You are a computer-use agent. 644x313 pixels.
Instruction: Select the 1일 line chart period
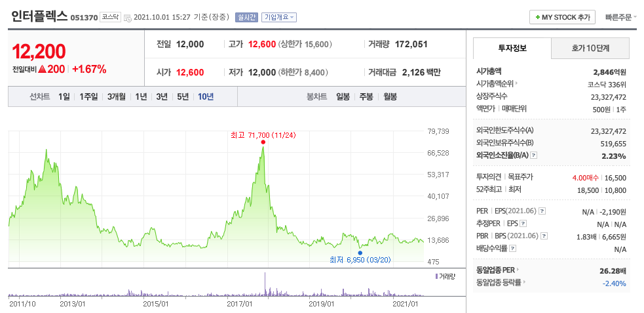[64, 97]
